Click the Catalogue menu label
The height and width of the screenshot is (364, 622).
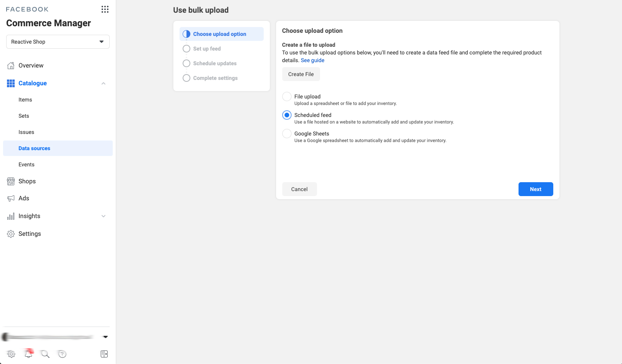pyautogui.click(x=33, y=83)
